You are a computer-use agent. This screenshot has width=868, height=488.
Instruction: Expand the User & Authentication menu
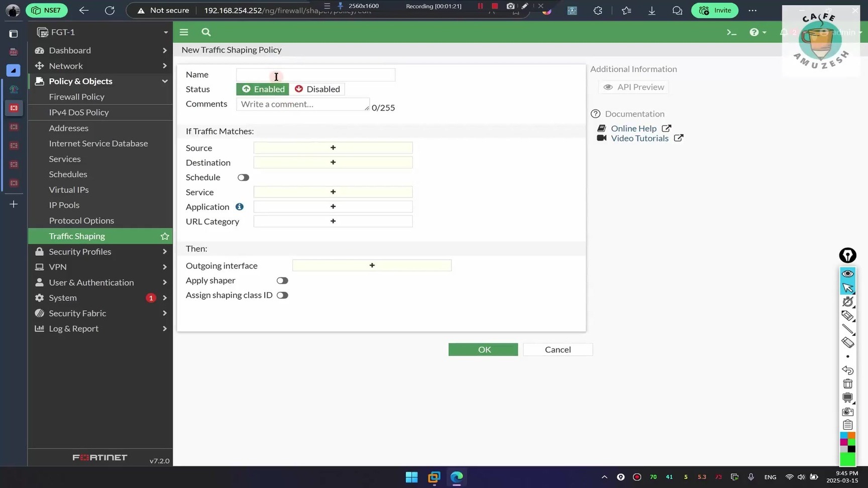click(x=100, y=283)
